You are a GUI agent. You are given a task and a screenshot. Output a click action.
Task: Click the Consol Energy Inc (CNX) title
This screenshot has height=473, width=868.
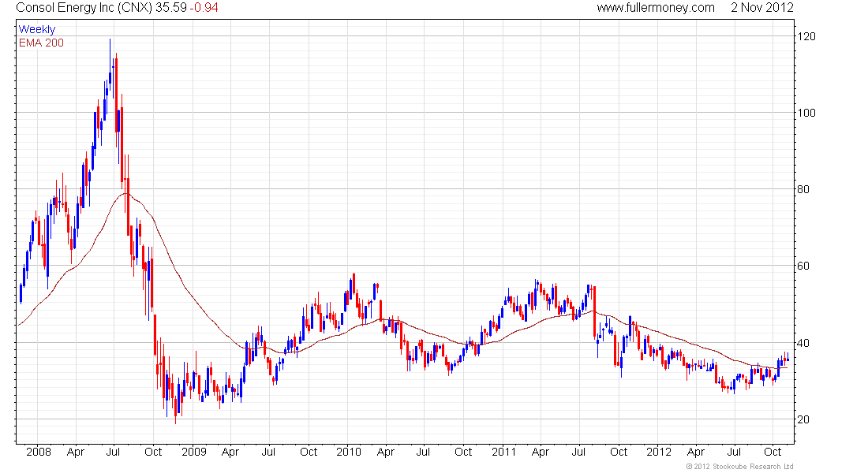(84, 8)
